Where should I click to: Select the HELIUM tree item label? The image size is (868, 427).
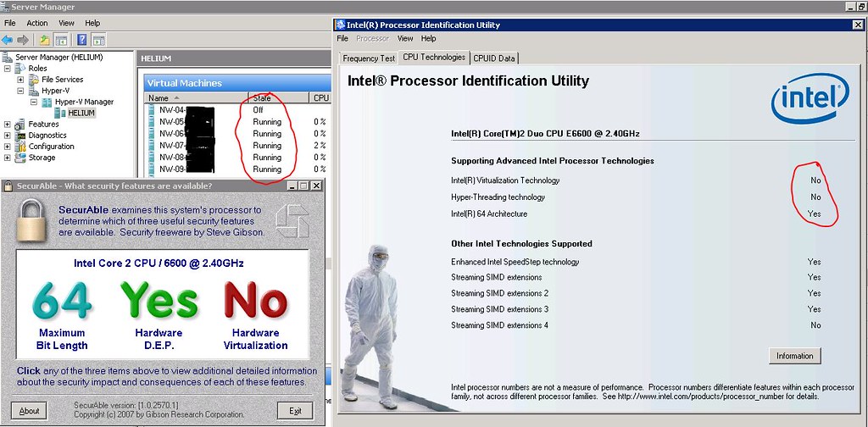pyautogui.click(x=81, y=113)
